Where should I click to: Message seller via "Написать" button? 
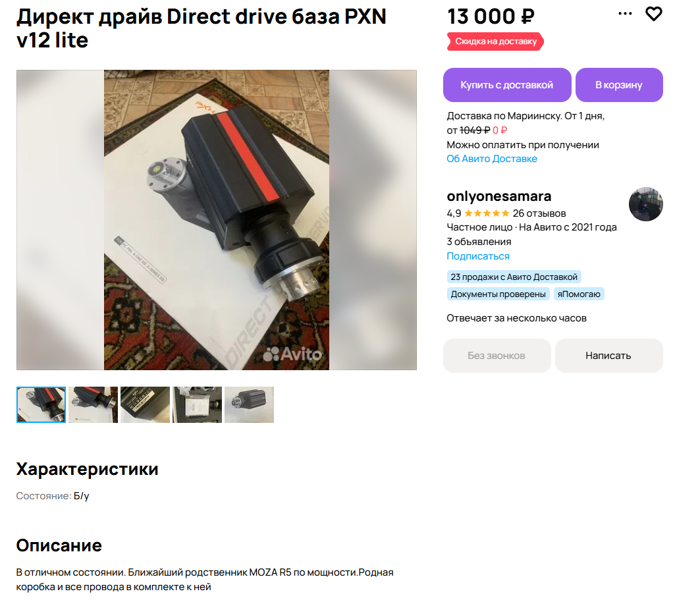point(608,355)
